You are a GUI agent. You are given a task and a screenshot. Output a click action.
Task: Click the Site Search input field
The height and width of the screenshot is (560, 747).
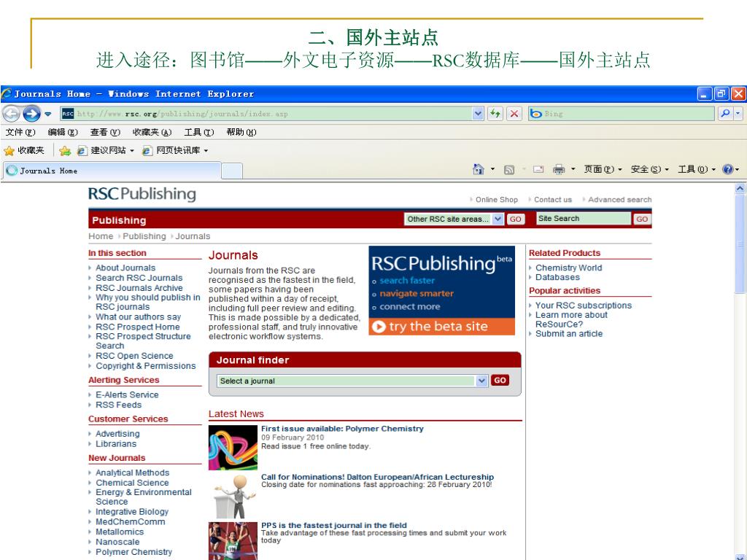[x=583, y=219]
